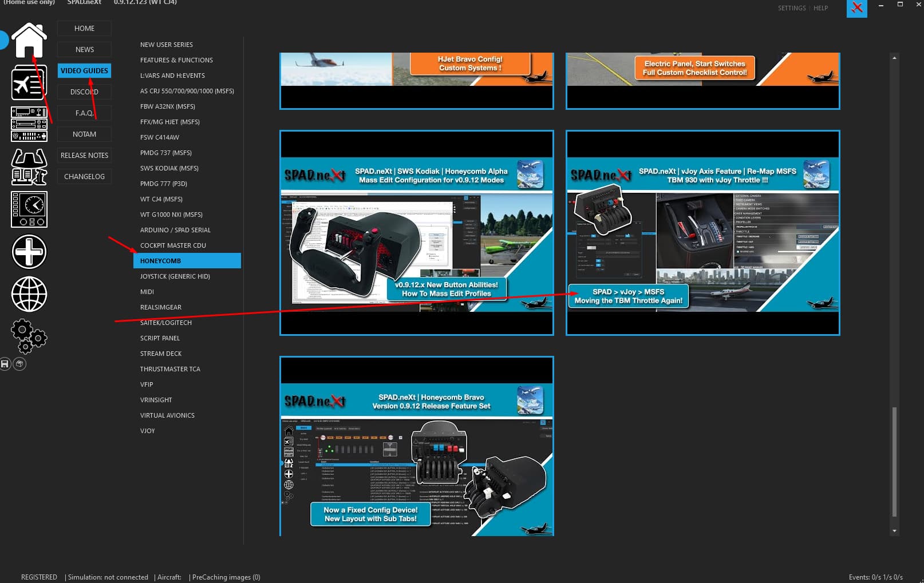Open the Electric Panel Start Switches video

702,81
